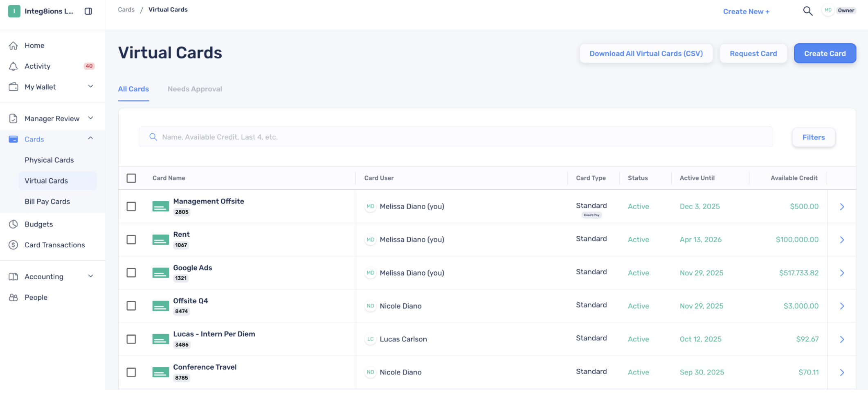
Task: Click the Budgets pie chart icon
Action: click(x=13, y=224)
